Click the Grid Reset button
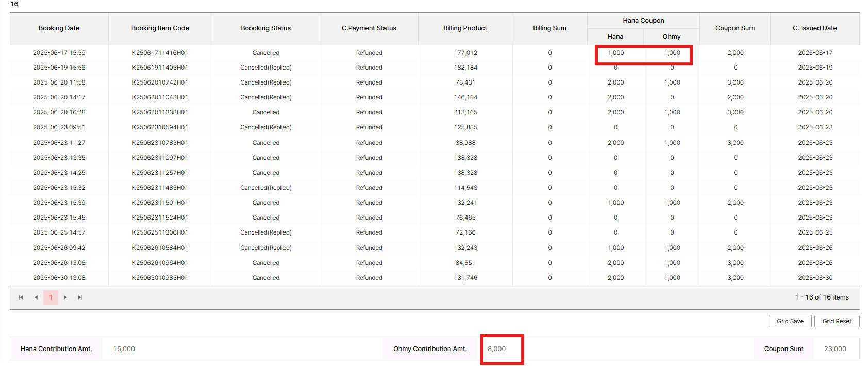 (x=837, y=321)
